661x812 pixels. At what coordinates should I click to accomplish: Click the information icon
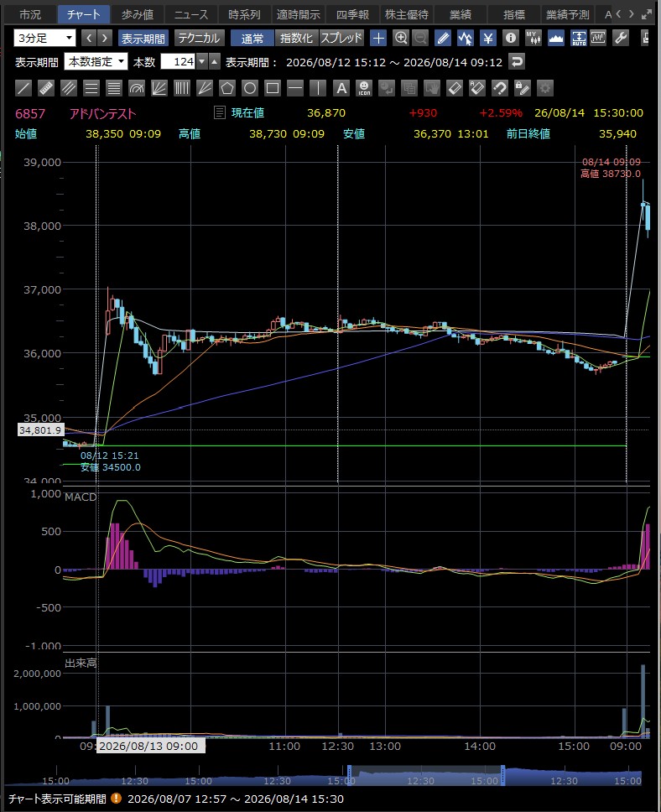click(511, 38)
